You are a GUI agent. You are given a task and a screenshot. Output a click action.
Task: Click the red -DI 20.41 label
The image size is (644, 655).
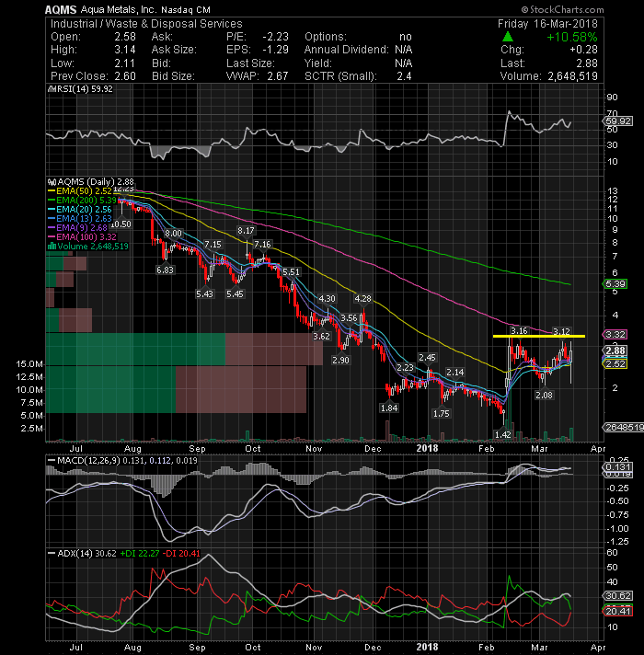pos(181,554)
